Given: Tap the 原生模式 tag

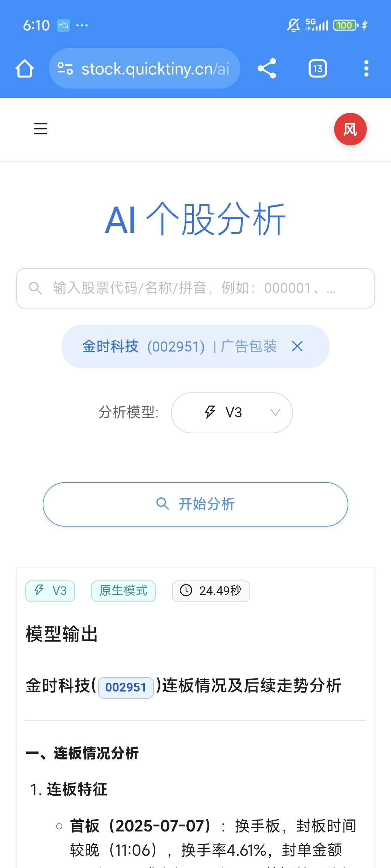Looking at the screenshot, I should click(123, 591).
